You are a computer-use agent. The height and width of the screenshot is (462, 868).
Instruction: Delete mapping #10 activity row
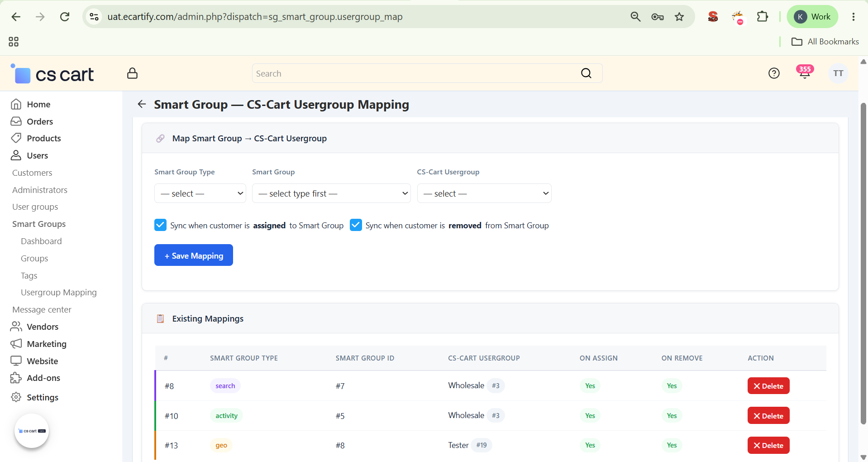coord(768,416)
